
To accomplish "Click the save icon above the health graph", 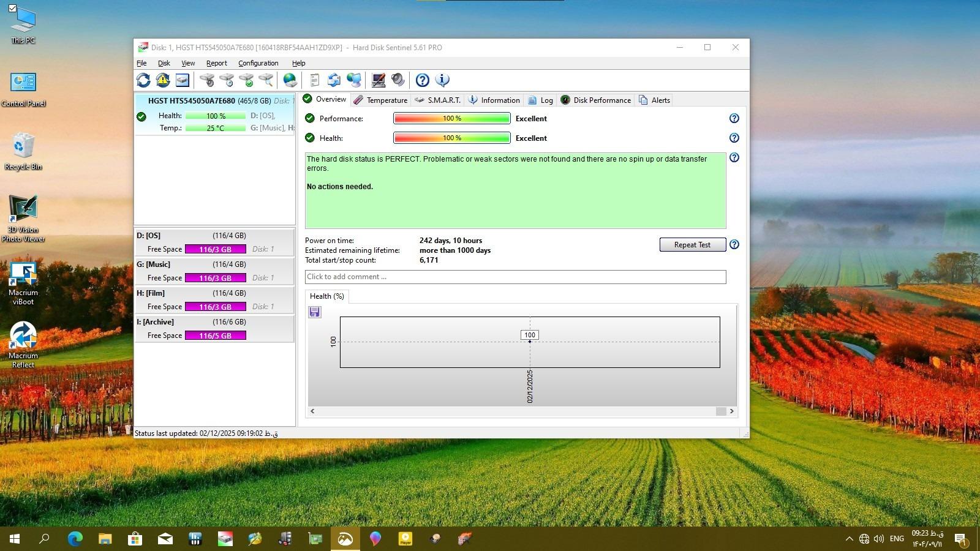I will click(315, 312).
